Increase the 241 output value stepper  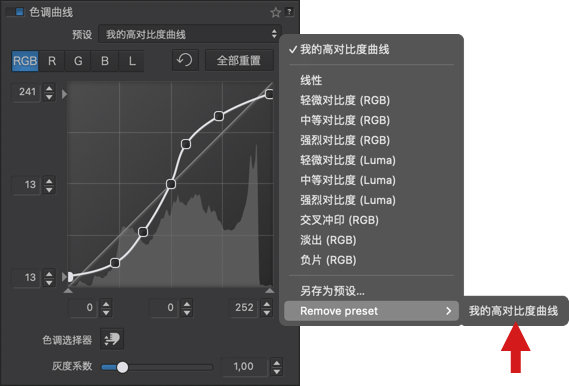(x=49, y=87)
